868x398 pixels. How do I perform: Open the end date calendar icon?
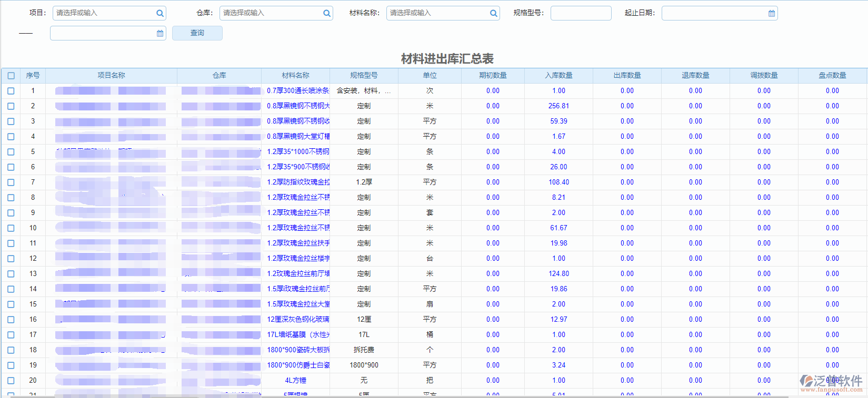[x=160, y=33]
